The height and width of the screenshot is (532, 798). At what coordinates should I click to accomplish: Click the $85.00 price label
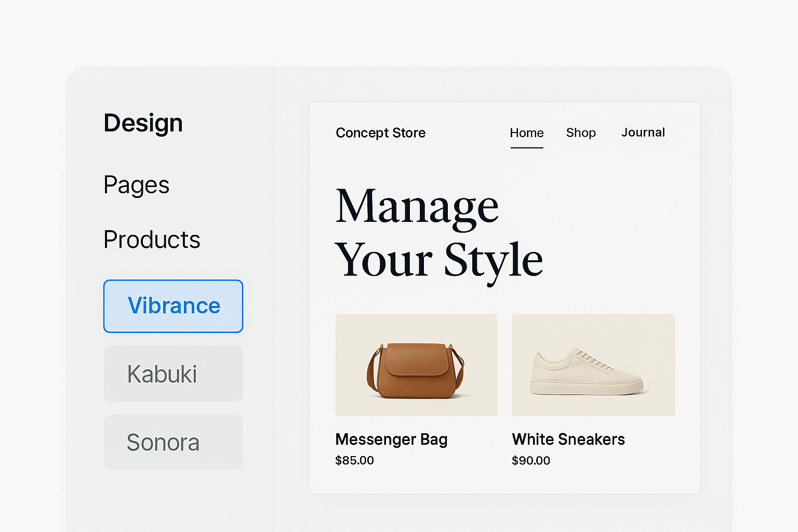click(x=354, y=460)
